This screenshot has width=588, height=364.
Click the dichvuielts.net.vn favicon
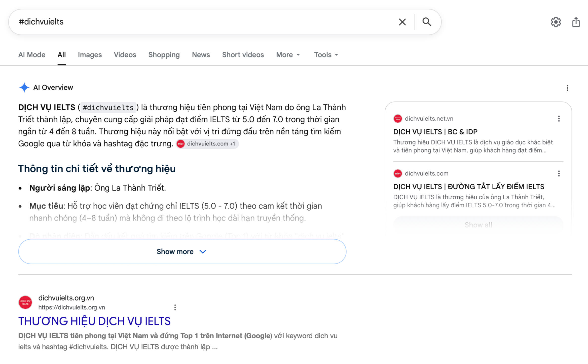coord(398,119)
